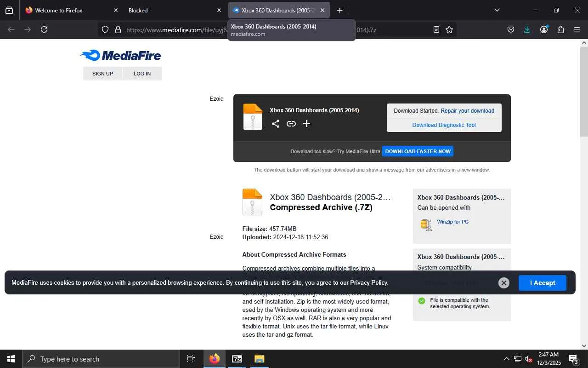This screenshot has width=588, height=368.
Task: Open Task View on the taskbar
Action: click(x=191, y=359)
